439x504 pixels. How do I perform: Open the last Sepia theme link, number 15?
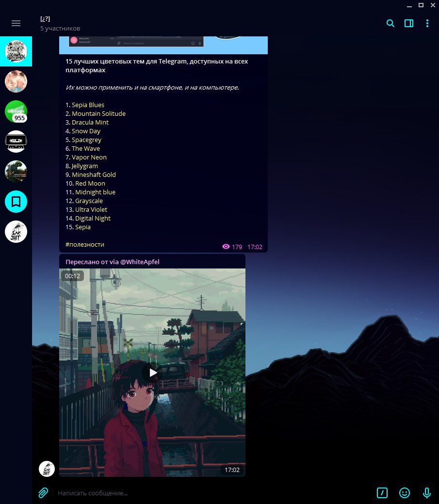[x=83, y=227]
